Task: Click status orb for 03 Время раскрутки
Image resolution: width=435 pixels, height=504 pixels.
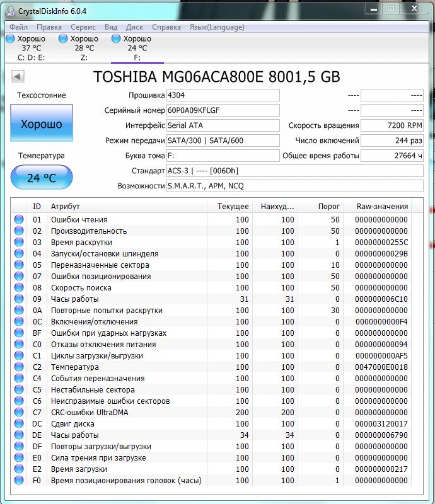Action: pyautogui.click(x=19, y=242)
